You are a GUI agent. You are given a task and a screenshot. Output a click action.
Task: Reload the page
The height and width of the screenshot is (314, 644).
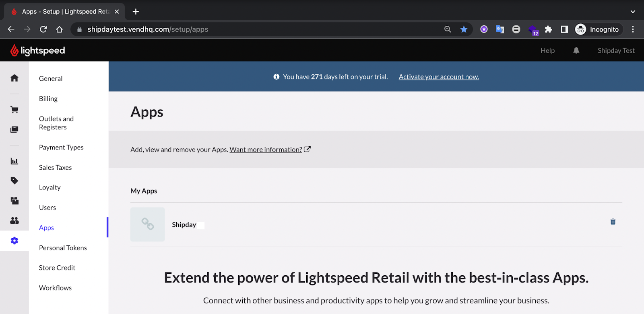click(43, 29)
